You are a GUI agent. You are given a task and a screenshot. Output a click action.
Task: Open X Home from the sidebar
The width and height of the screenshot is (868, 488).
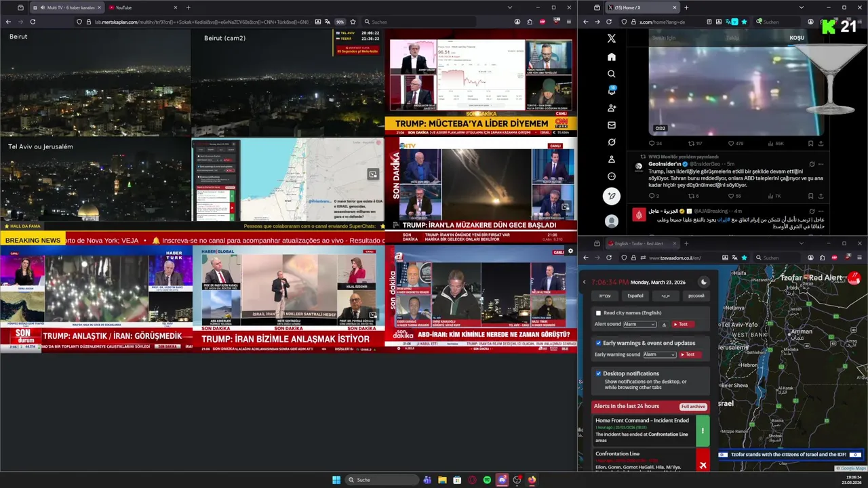pos(612,57)
